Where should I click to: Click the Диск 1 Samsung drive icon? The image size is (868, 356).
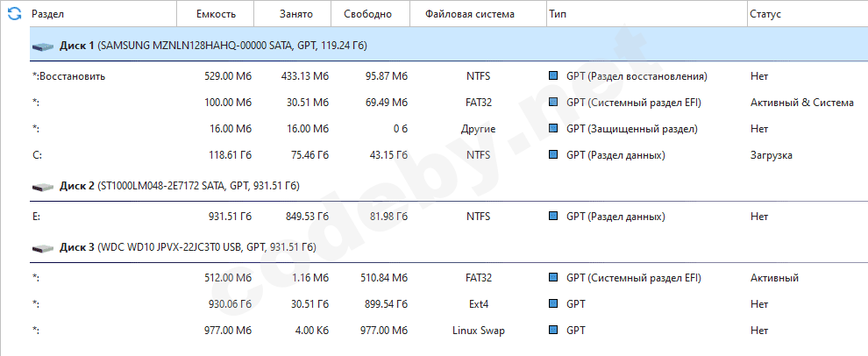43,46
